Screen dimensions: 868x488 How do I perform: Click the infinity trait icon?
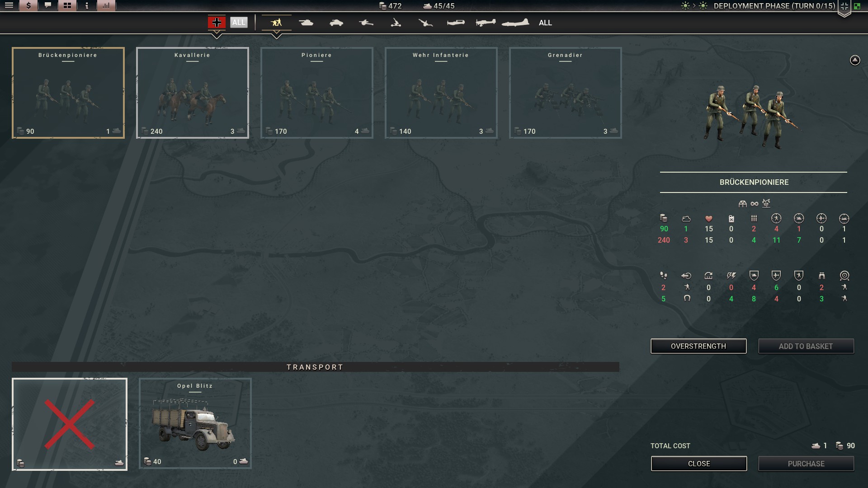[x=755, y=204]
